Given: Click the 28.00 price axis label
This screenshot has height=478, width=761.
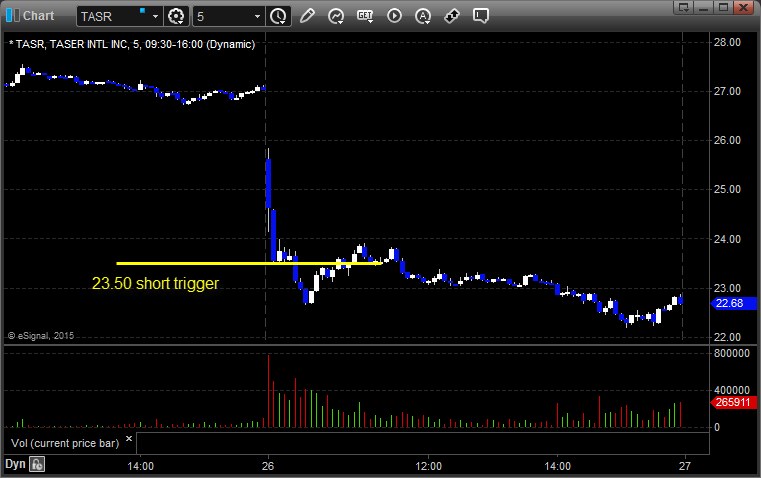Looking at the screenshot, I should tap(727, 42).
